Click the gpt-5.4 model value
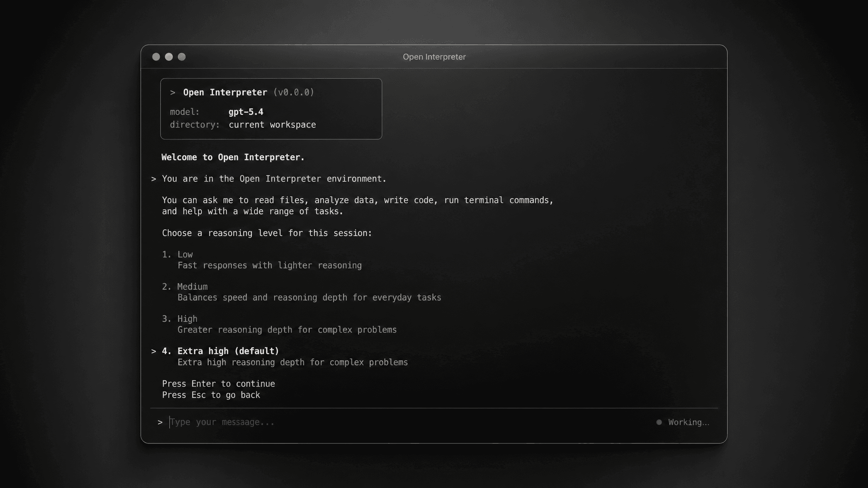Screen dimensions: 868x488 (246, 112)
